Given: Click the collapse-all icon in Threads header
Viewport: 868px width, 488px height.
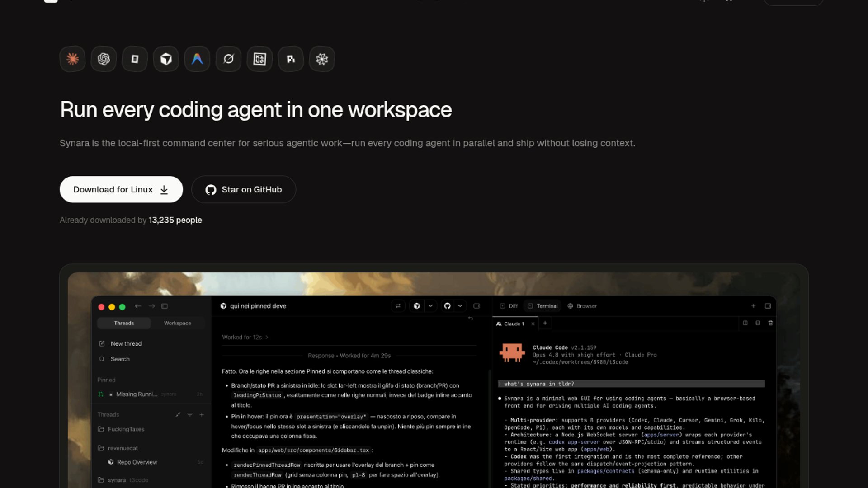Looking at the screenshot, I should click(178, 414).
